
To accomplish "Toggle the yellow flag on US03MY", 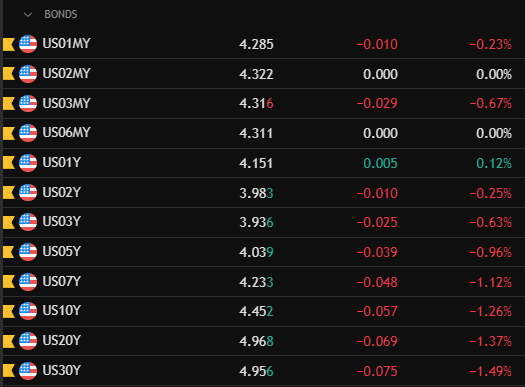I will tap(9, 103).
